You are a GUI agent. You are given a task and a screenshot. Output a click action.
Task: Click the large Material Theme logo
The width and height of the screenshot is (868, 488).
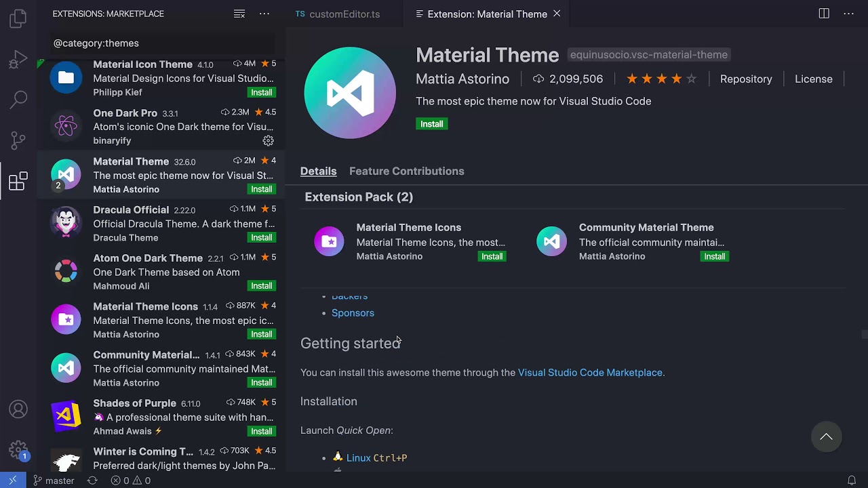[350, 93]
